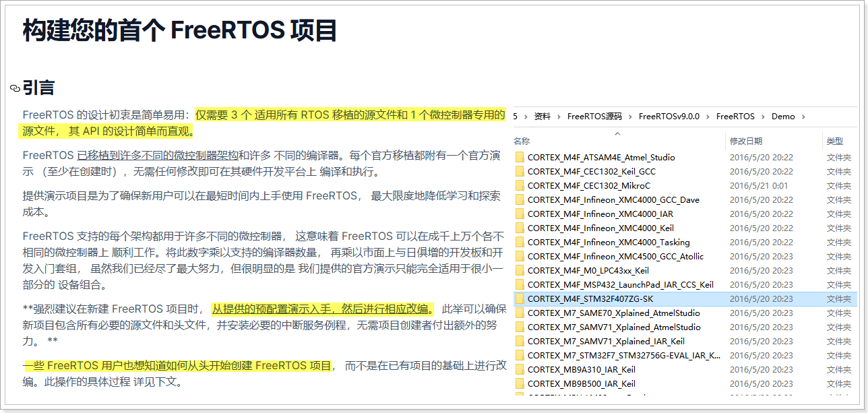Click folder icon of CORTEX_M4F_Infineon_XMC4000_IAR
This screenshot has height=413, width=868.
520,214
